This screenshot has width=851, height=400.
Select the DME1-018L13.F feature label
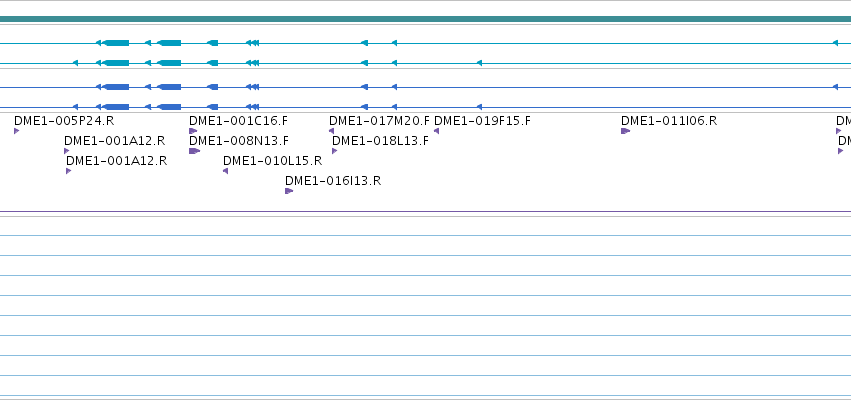380,141
